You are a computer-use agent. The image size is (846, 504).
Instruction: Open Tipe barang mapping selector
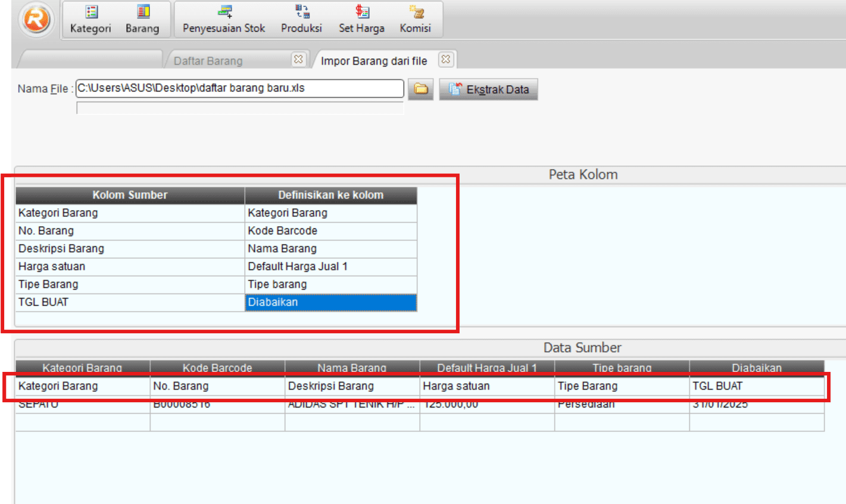pos(330,284)
